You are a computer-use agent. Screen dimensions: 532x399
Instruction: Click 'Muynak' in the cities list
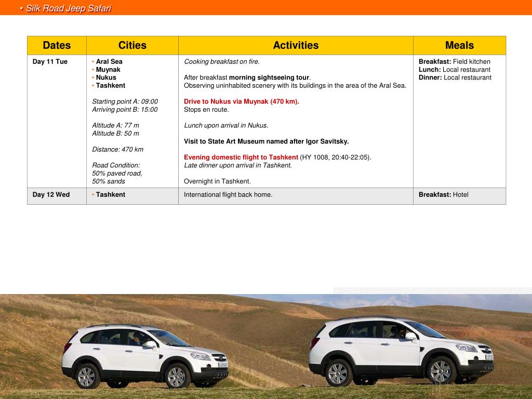[x=108, y=70]
